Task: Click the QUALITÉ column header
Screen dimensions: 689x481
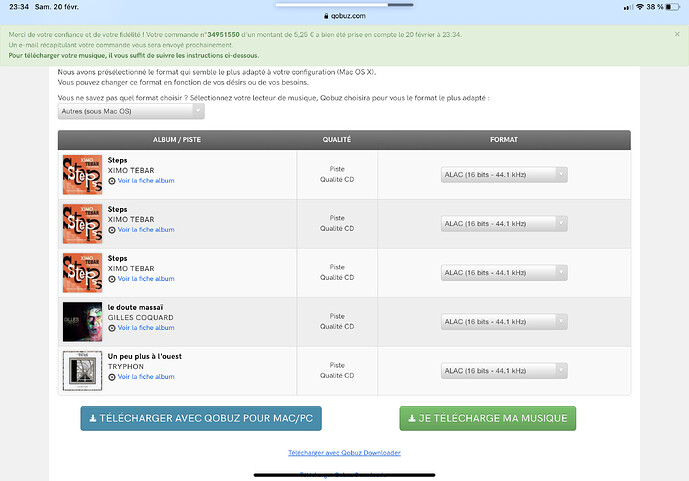Action: point(337,140)
